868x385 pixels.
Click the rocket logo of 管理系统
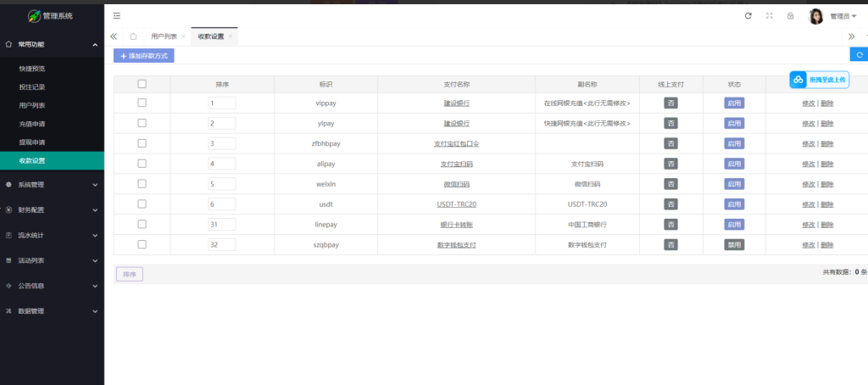[35, 16]
